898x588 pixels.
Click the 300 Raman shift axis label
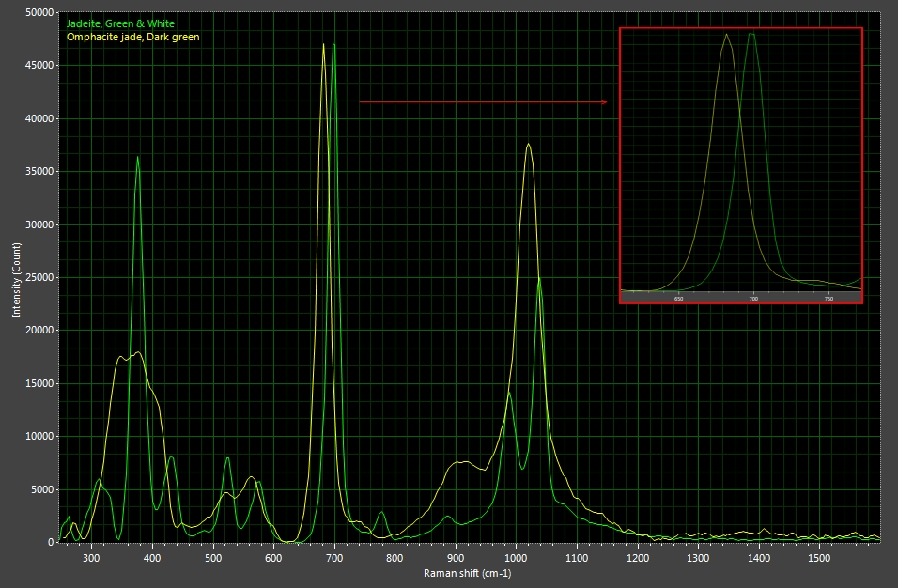point(91,558)
